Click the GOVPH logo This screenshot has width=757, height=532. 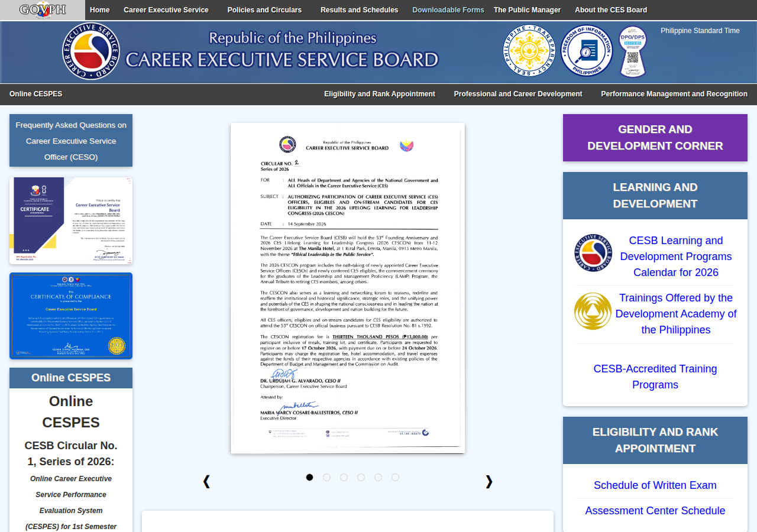(43, 10)
